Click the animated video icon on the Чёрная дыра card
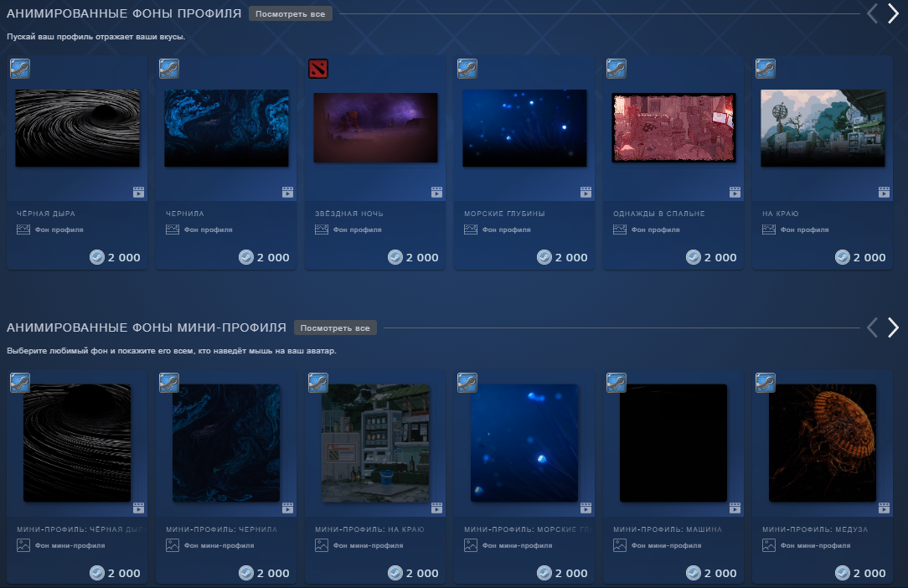 pyautogui.click(x=138, y=193)
